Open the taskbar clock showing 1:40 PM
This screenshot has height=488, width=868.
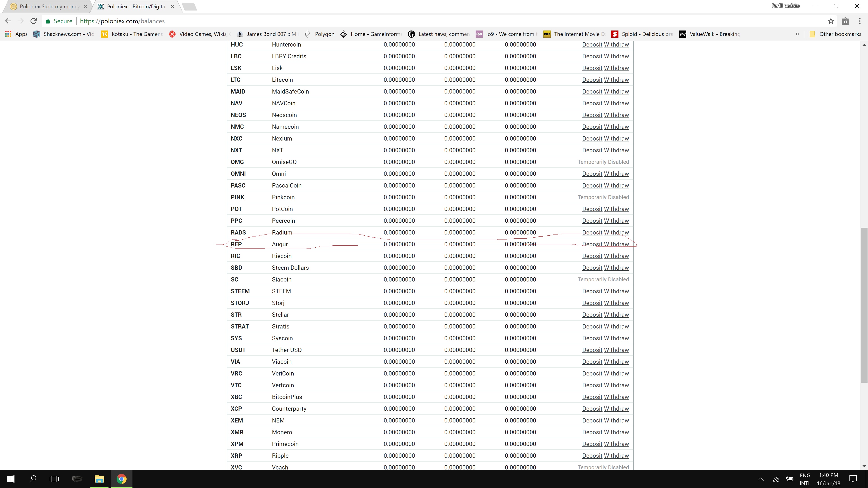tap(829, 479)
